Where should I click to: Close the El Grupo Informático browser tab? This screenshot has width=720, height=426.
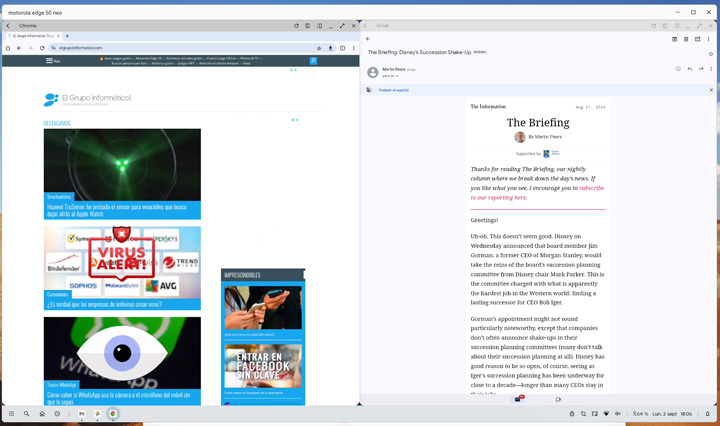pos(58,36)
